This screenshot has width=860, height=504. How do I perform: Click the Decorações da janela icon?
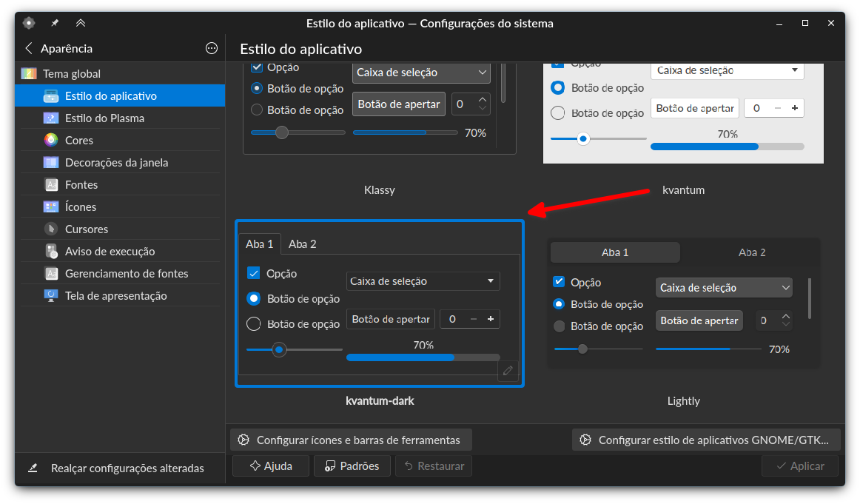point(51,162)
